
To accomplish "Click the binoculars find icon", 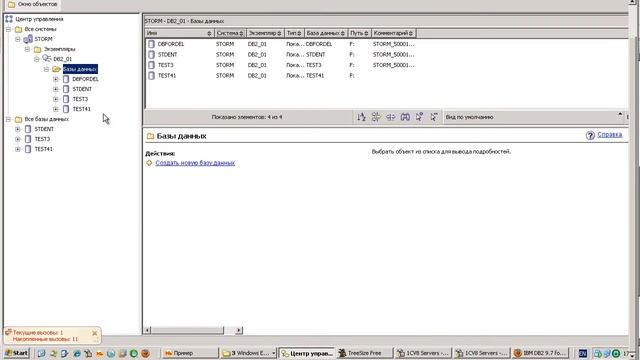I will pyautogui.click(x=405, y=117).
